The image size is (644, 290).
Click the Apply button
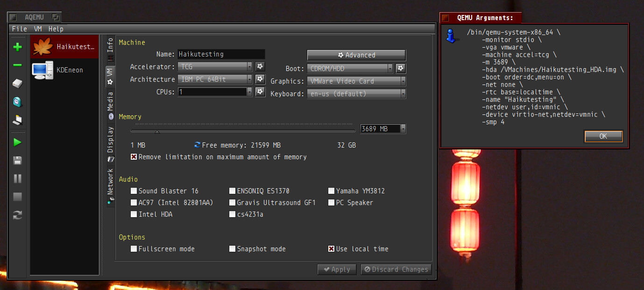click(x=337, y=269)
